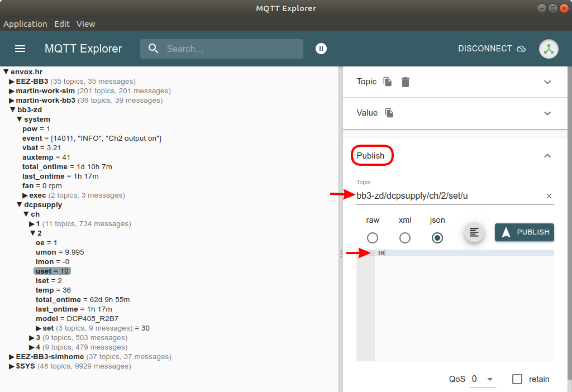
Task: Open the QoS dropdown
Action: [x=482, y=379]
